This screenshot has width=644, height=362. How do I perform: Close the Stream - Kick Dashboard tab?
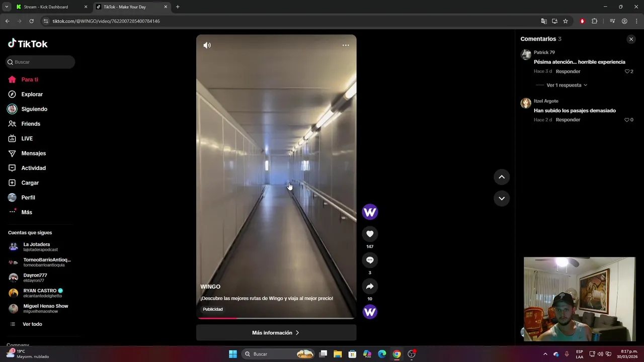[x=86, y=7]
